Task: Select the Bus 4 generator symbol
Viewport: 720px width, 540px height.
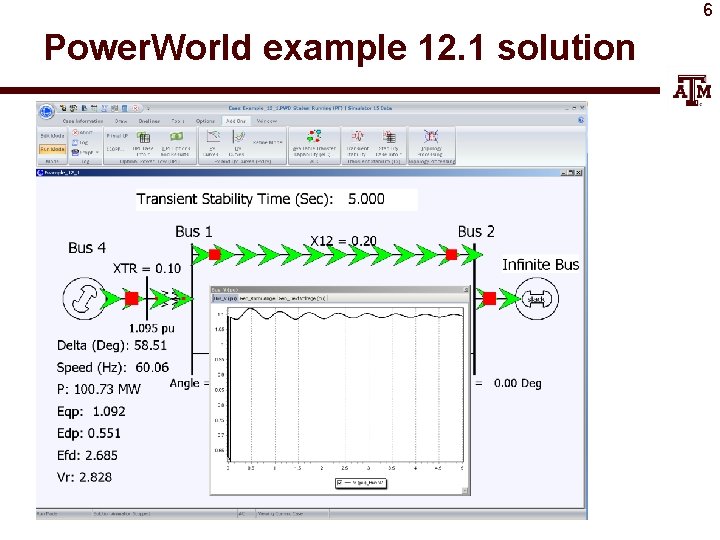Action: pos(83,298)
